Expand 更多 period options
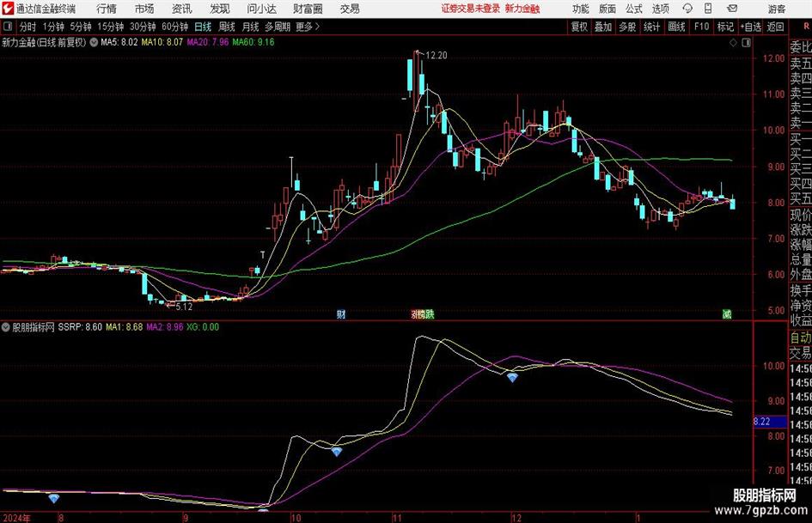Screen dimensions: 812x523 [308, 27]
